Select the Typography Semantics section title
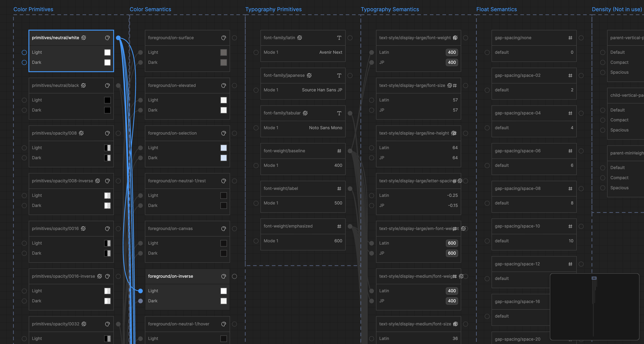 (390, 9)
